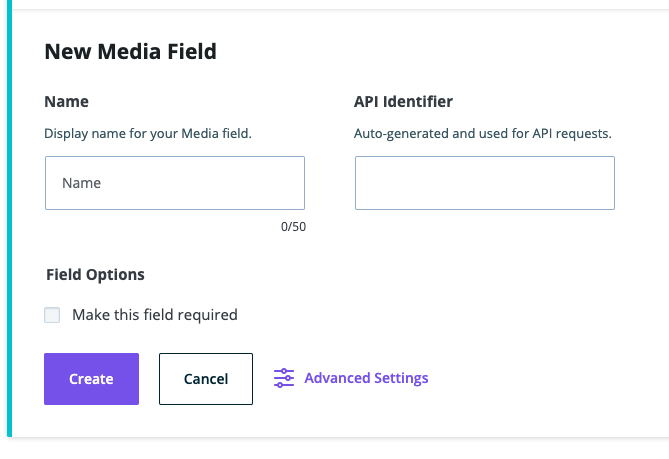The image size is (669, 459).
Task: Click the 'Auto-generated and used for API requests' hint
Action: [482, 132]
